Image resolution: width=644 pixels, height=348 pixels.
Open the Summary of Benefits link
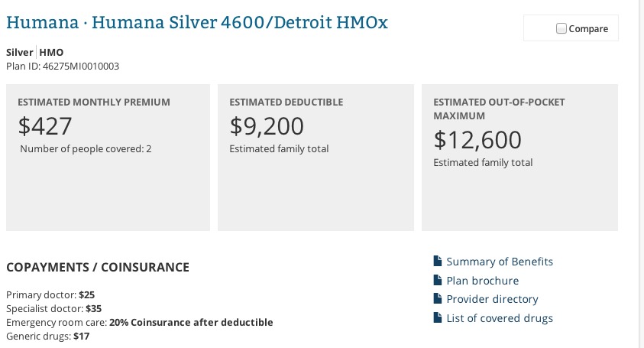500,262
